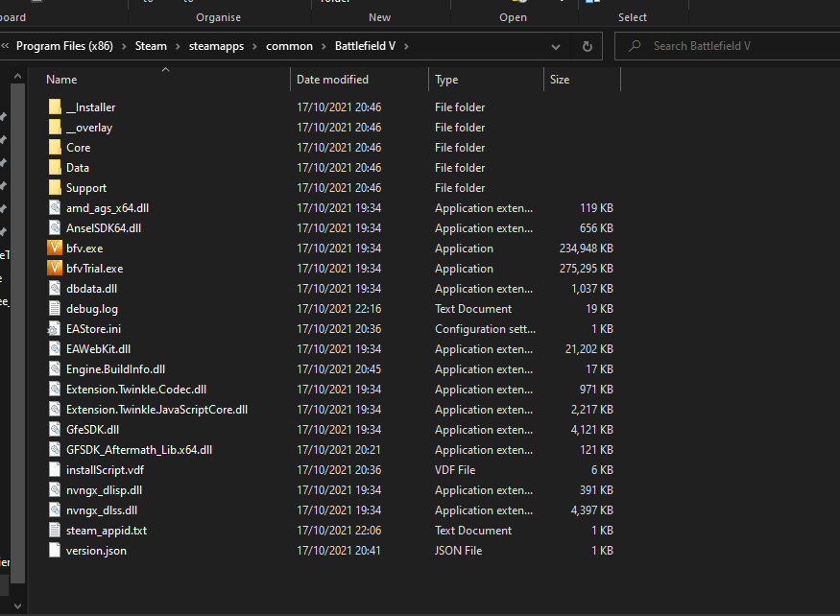Sort files by Date modified column
The image size is (840, 616).
[333, 80]
